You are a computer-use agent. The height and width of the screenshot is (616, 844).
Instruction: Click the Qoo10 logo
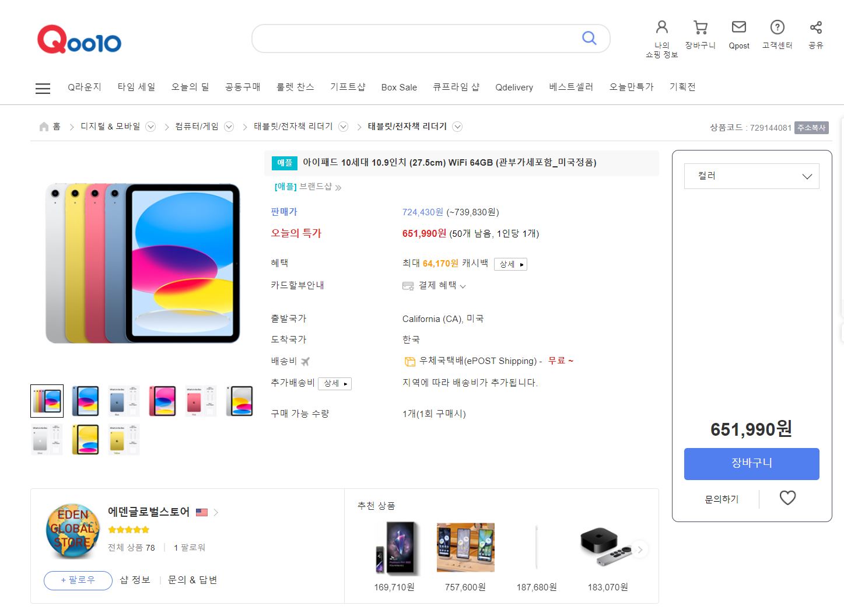coord(79,40)
